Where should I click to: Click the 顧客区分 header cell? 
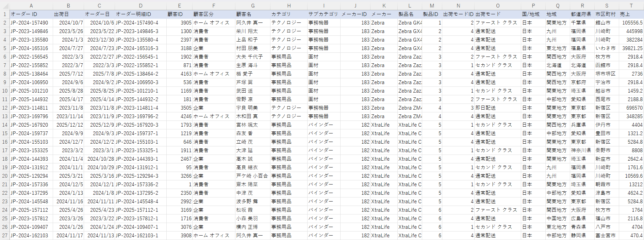(x=214, y=14)
